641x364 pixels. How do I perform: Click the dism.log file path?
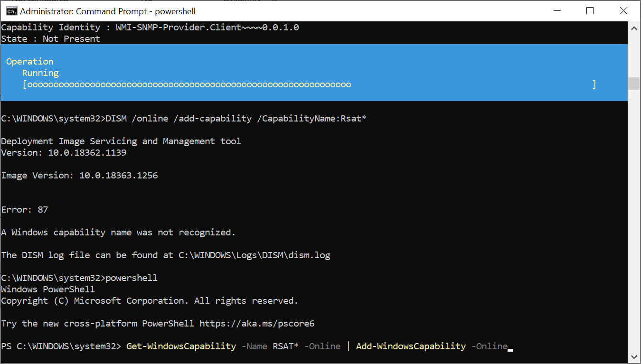(x=254, y=255)
